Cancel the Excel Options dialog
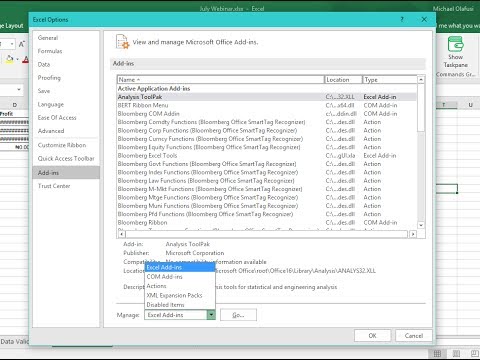The width and height of the screenshot is (480, 360). pyautogui.click(x=414, y=336)
